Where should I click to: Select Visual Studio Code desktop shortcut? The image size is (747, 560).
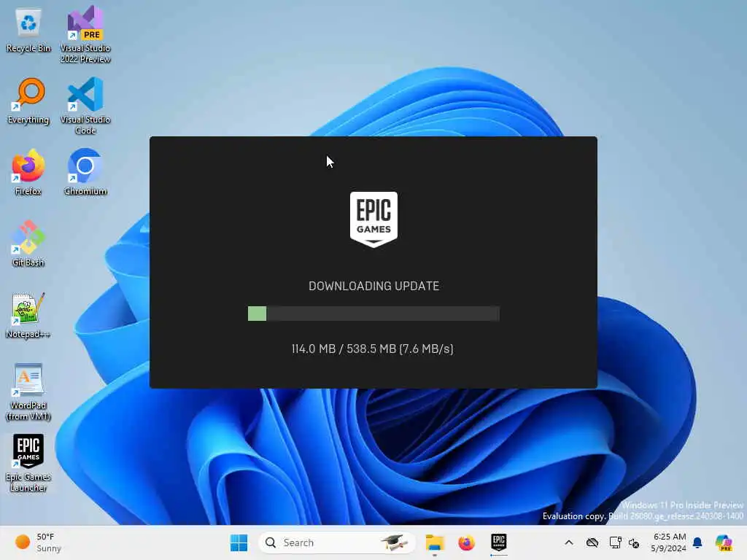click(85, 106)
